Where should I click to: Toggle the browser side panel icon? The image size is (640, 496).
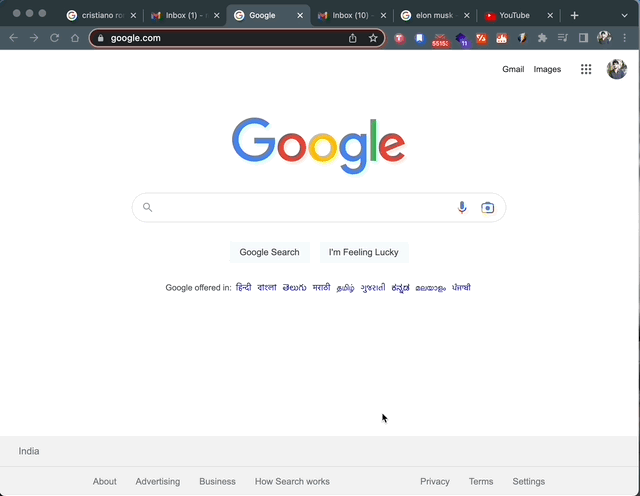[583, 38]
